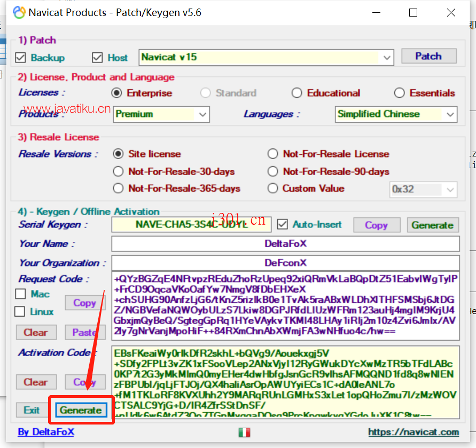Copy the Activation Code
476x448 pixels.
(x=85, y=382)
